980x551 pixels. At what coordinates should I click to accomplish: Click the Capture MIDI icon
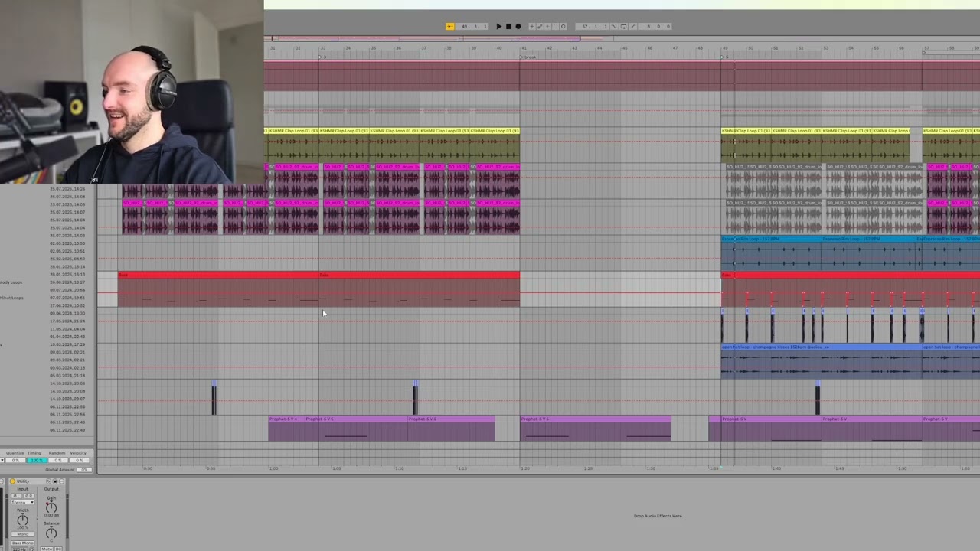[x=555, y=26]
